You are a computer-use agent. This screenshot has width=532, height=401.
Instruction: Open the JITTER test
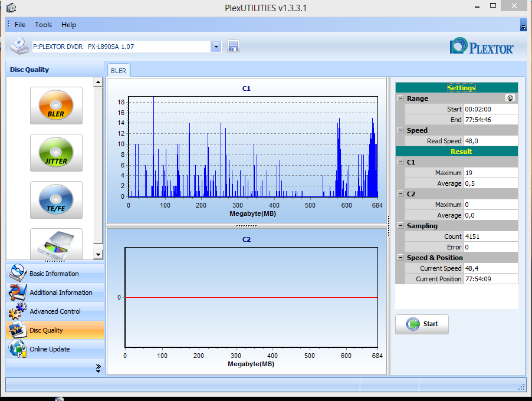(x=56, y=153)
